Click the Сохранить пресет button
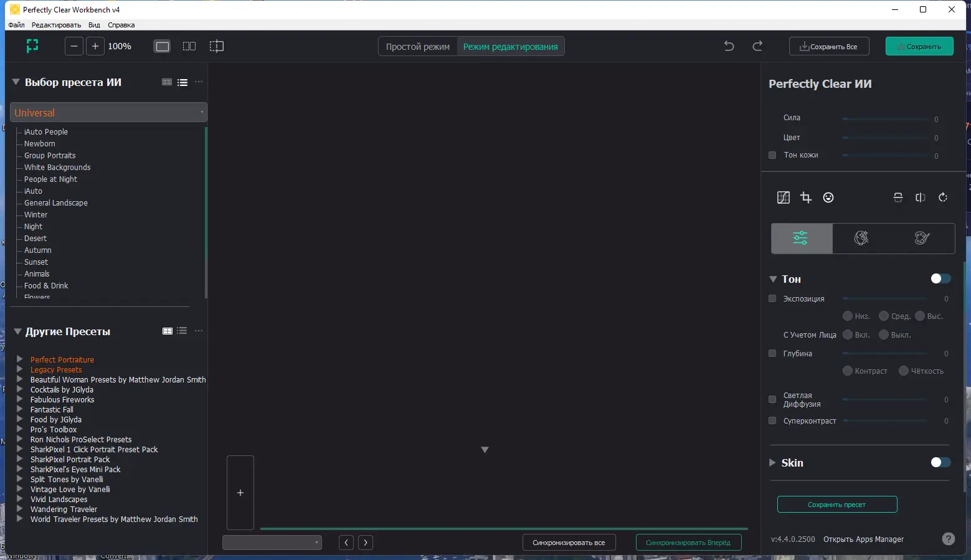 pyautogui.click(x=837, y=505)
